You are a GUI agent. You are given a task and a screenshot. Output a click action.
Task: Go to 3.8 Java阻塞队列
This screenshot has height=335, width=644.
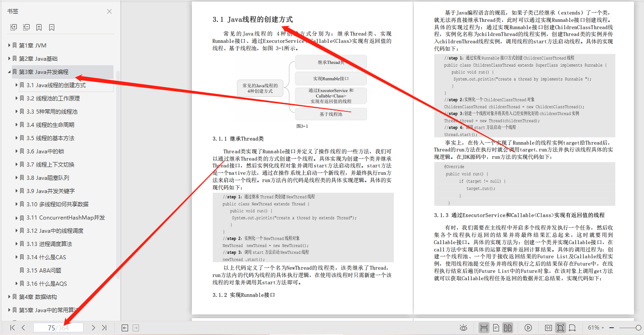click(48, 178)
